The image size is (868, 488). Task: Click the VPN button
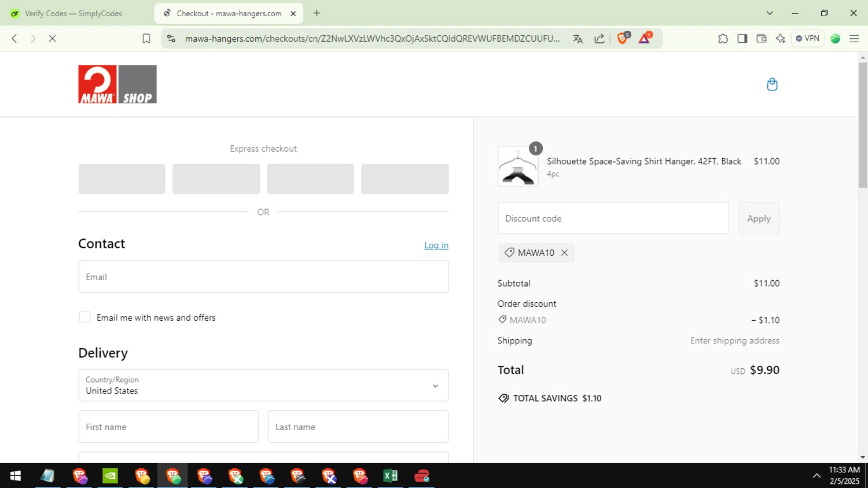(x=808, y=39)
